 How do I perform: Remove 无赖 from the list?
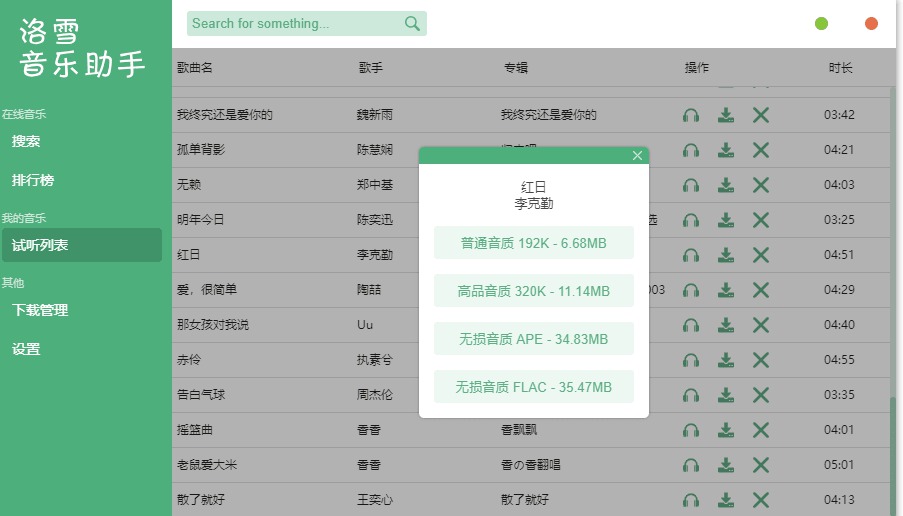point(761,185)
